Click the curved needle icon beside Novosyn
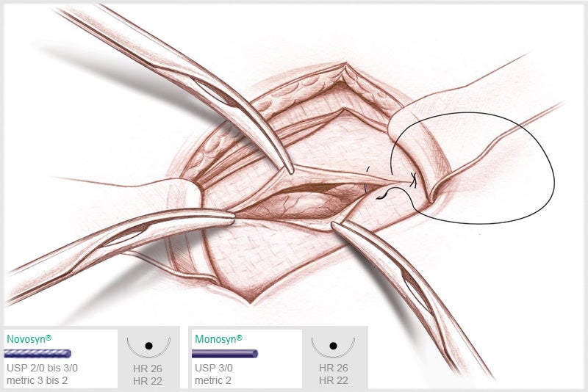Viewport: 588px width, 392px height. click(x=148, y=347)
